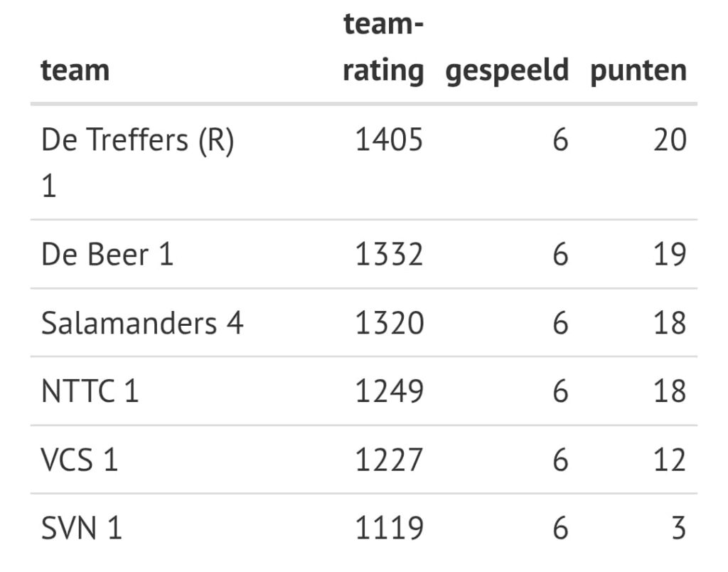Click on team VCS 1
Image resolution: width=728 pixels, height=572 pixels.
coord(80,460)
